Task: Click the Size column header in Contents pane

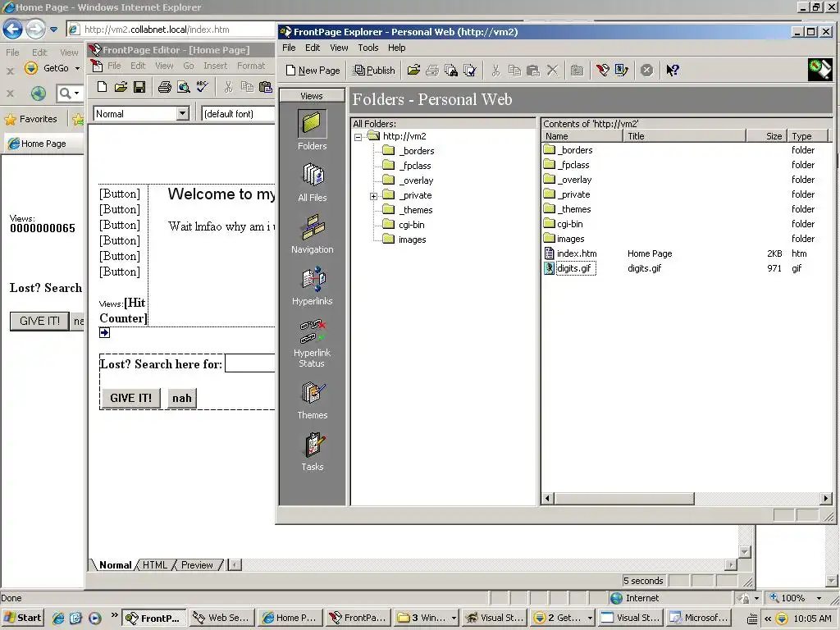Action: pos(767,136)
